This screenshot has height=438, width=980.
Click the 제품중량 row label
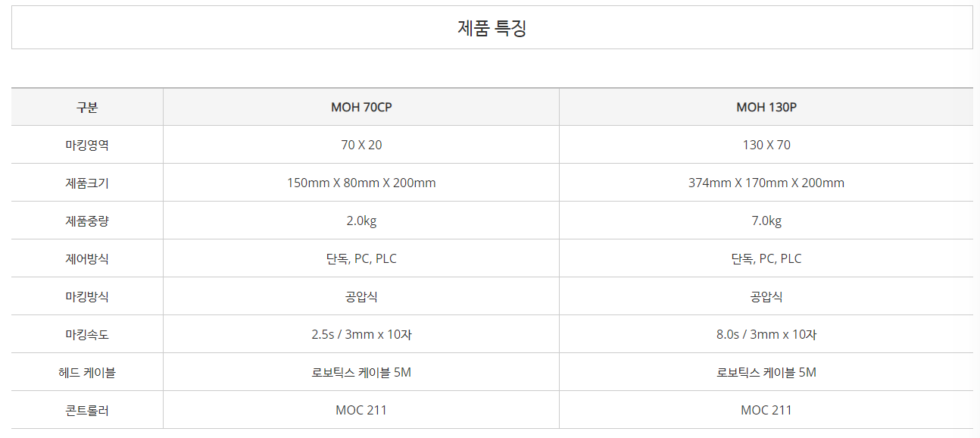[87, 221]
